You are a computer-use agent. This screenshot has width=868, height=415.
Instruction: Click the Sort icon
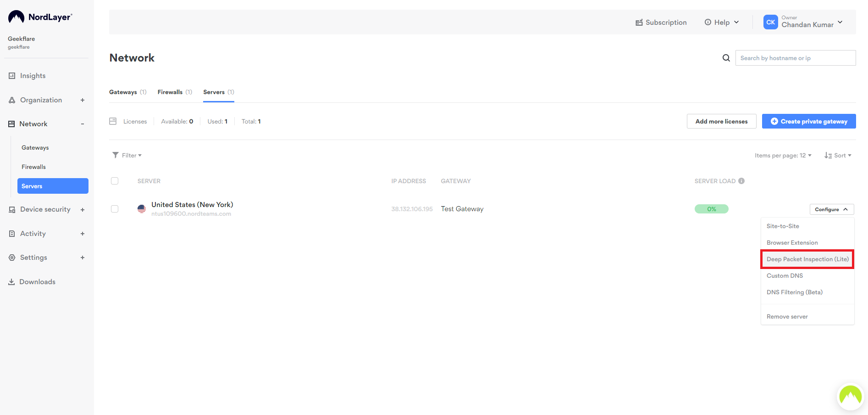click(x=828, y=156)
